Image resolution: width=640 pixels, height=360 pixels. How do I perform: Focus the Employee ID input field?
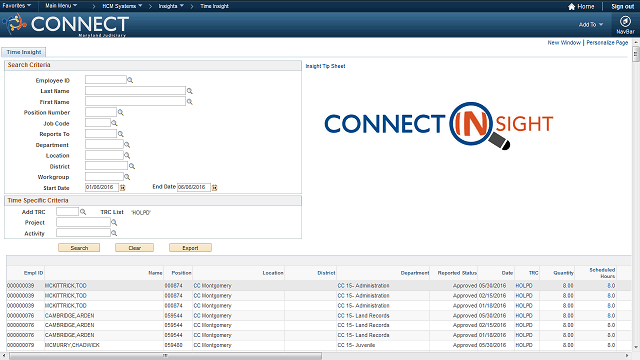click(106, 80)
